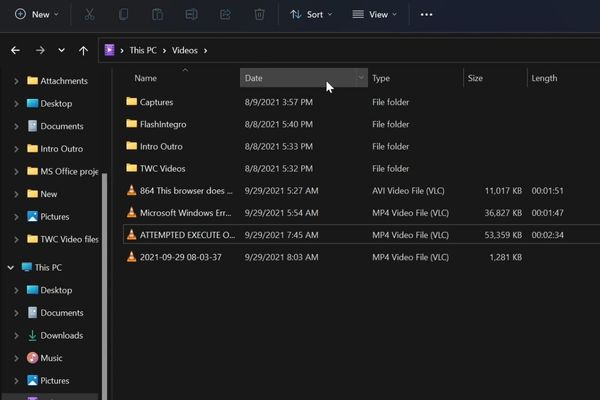Screen dimensions: 600x400
Task: Open the chevron after Videos in address bar
Action: click(205, 51)
